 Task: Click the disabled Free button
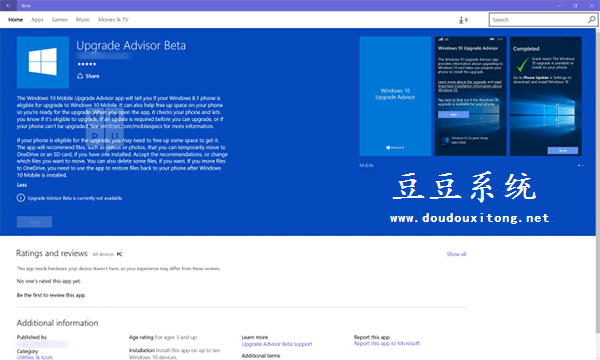34,222
